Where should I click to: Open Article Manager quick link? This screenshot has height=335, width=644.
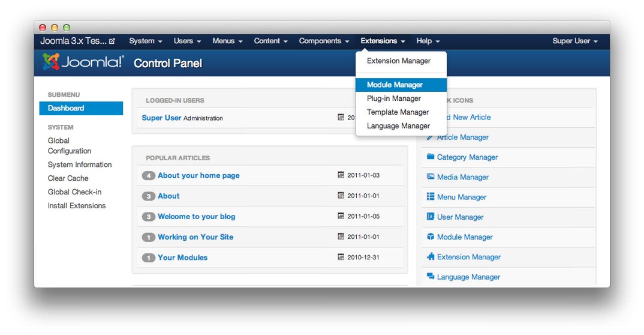[463, 137]
